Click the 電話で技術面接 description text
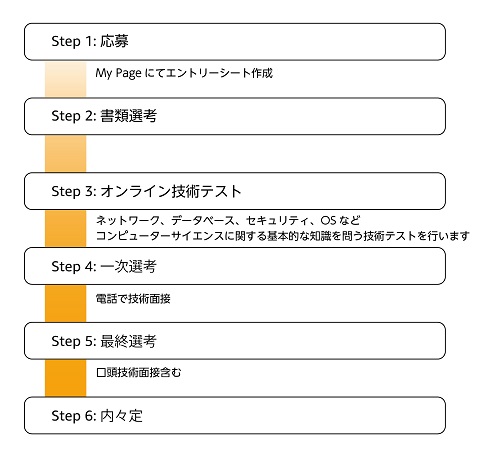 click(x=133, y=299)
